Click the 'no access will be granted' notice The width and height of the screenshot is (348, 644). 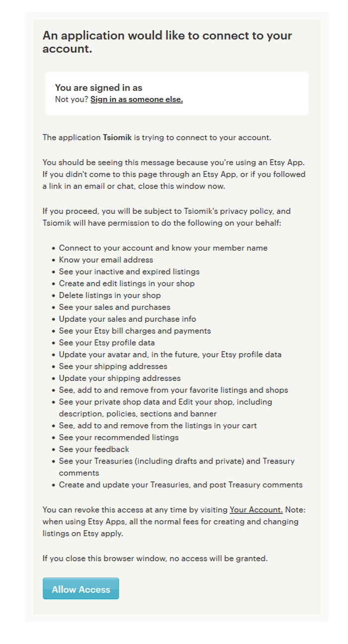coord(155,558)
